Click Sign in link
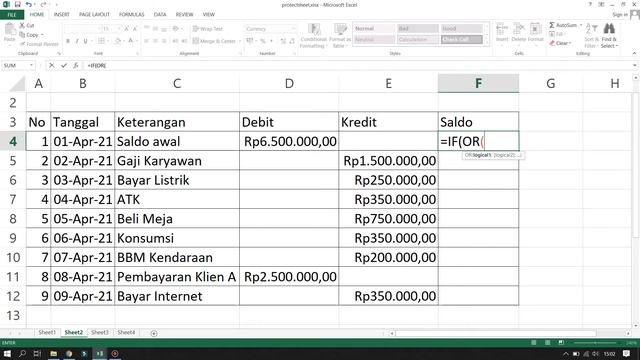The image size is (640, 360). click(620, 15)
